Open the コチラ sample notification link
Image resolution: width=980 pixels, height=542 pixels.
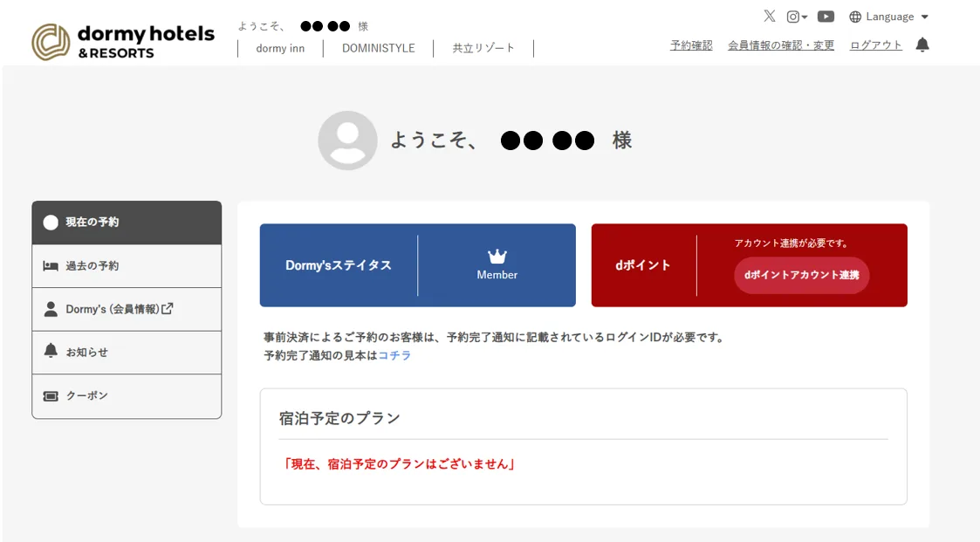coord(394,355)
